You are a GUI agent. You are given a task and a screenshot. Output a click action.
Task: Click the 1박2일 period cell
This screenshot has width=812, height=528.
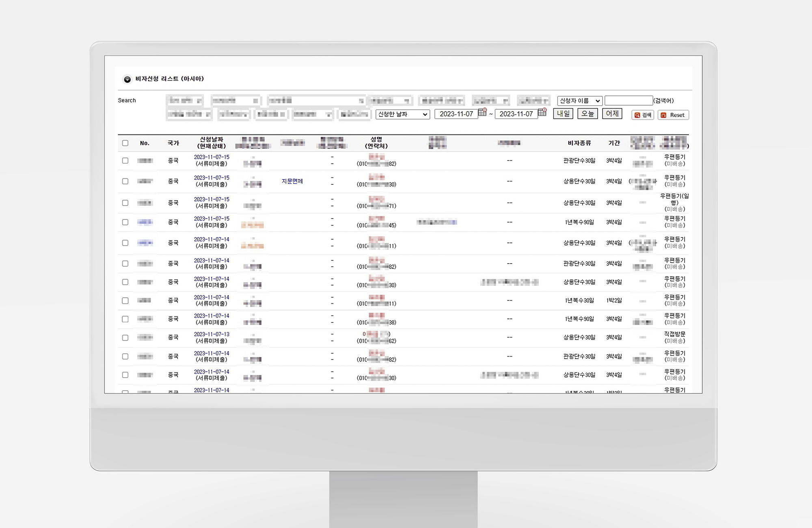tap(614, 301)
